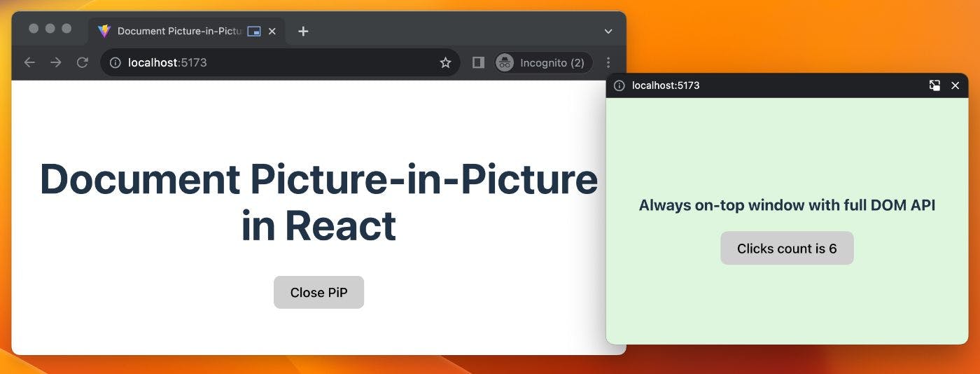This screenshot has width=980, height=374.
Task: Focus the localhost:5173 address bar
Action: pyautogui.click(x=280, y=63)
